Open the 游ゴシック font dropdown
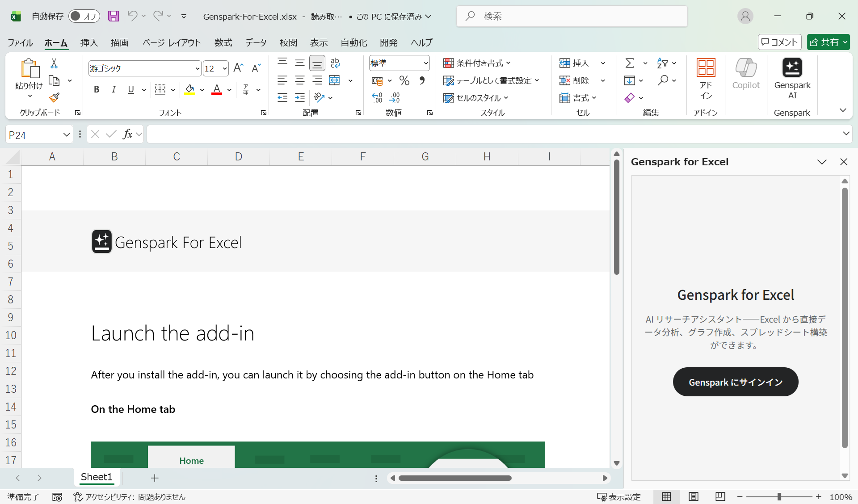Viewport: 858px width, 504px height. click(x=197, y=68)
